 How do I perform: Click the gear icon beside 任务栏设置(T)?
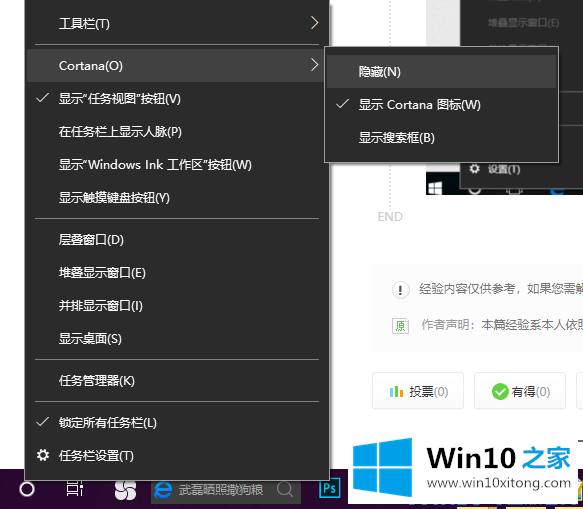pyautogui.click(x=43, y=455)
